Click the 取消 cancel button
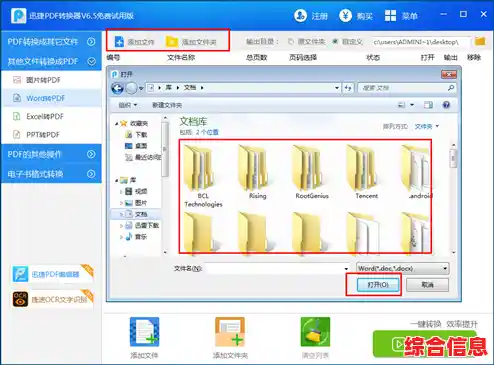 [427, 285]
